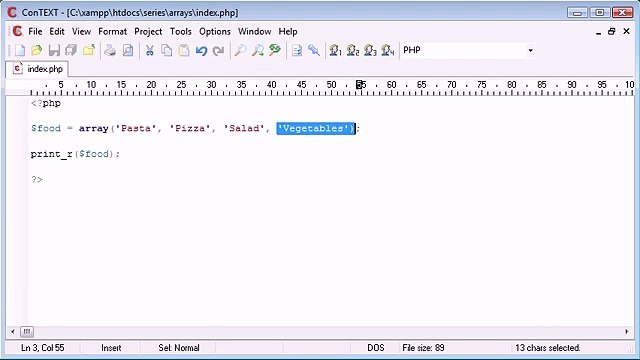
Task: Open the Help menu
Action: [288, 31]
